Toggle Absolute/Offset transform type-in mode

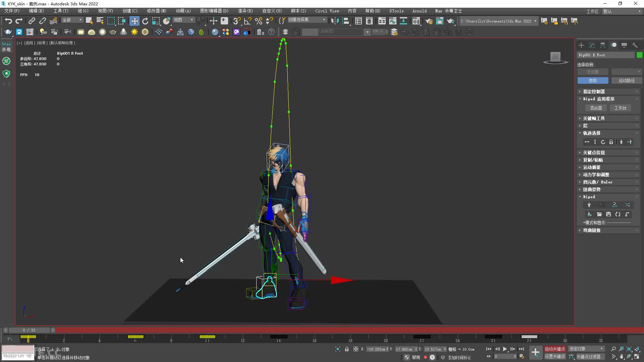click(356, 349)
